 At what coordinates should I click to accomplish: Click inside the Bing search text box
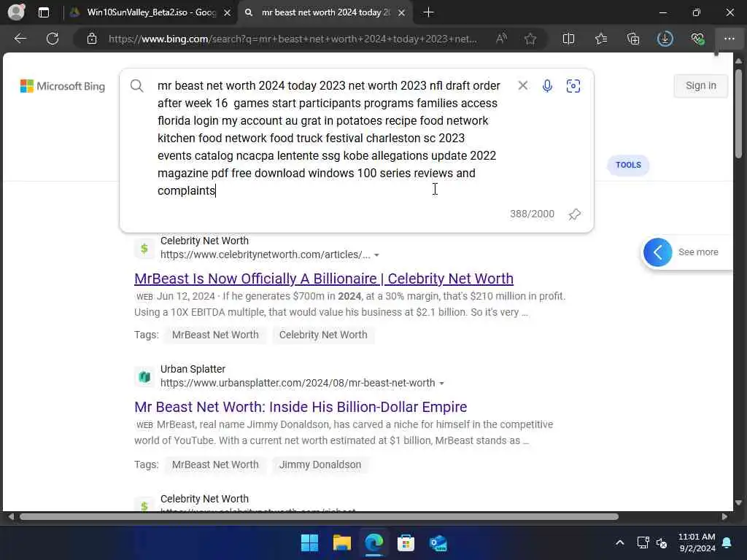pyautogui.click(x=329, y=138)
